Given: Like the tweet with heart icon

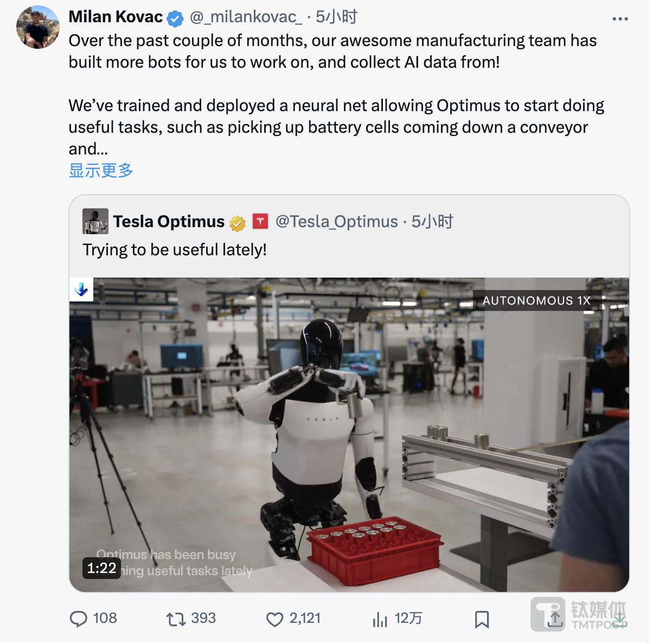Looking at the screenshot, I should click(x=275, y=619).
